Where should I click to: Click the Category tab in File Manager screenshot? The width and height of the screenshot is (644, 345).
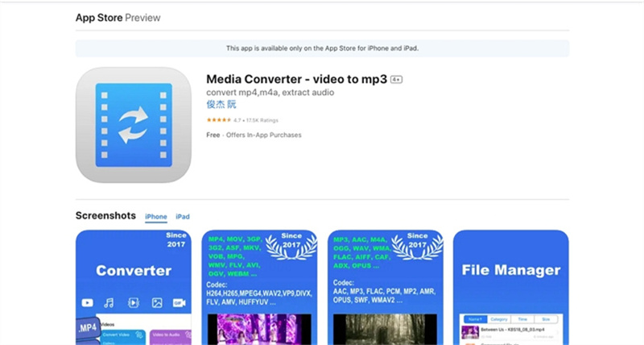pyautogui.click(x=498, y=319)
